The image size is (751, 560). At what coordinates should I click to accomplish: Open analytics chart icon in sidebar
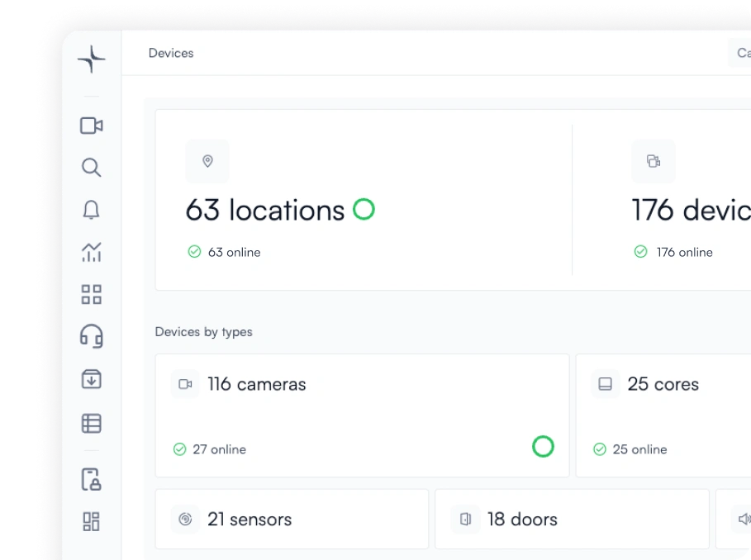(91, 252)
